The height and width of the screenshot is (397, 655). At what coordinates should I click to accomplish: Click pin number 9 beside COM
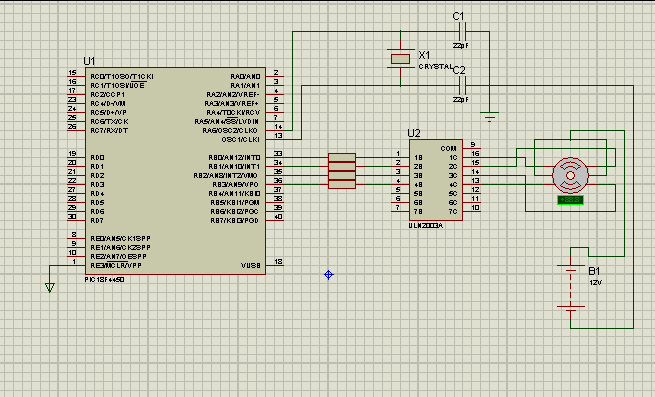pyautogui.click(x=473, y=145)
